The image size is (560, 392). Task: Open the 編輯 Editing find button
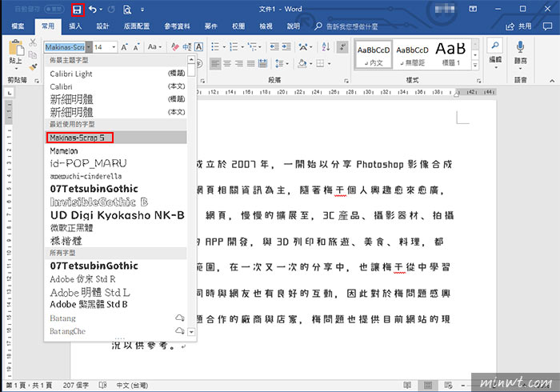pyautogui.click(x=495, y=53)
